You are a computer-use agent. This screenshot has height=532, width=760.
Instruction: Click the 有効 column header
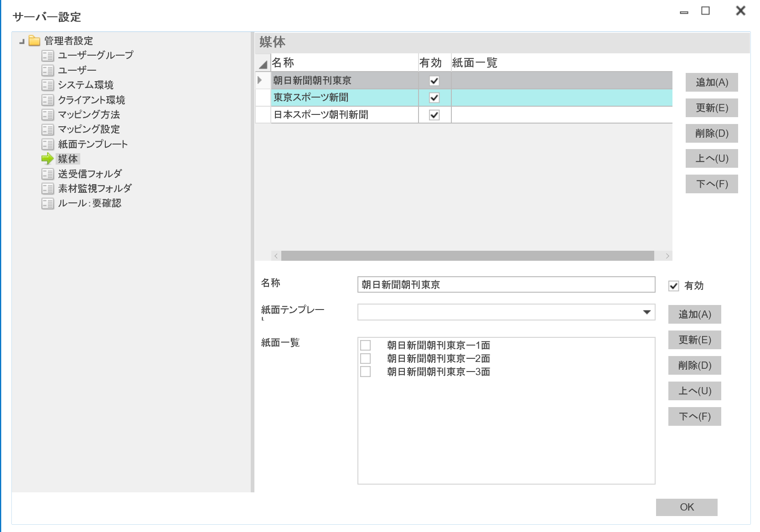[434, 63]
